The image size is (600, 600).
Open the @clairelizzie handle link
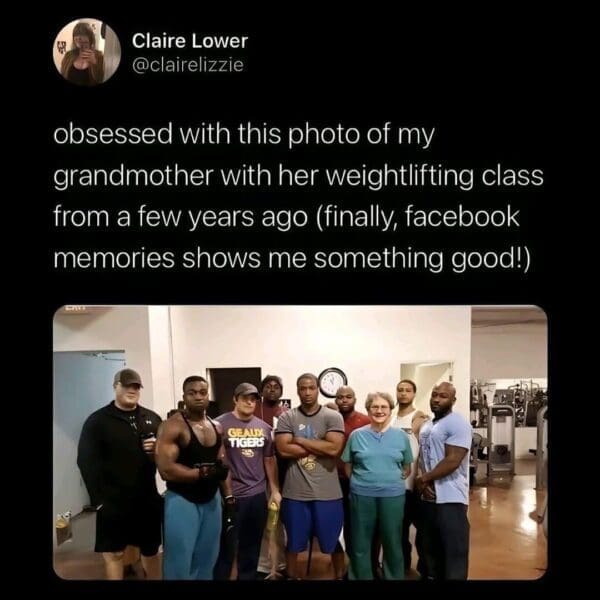coord(188,65)
